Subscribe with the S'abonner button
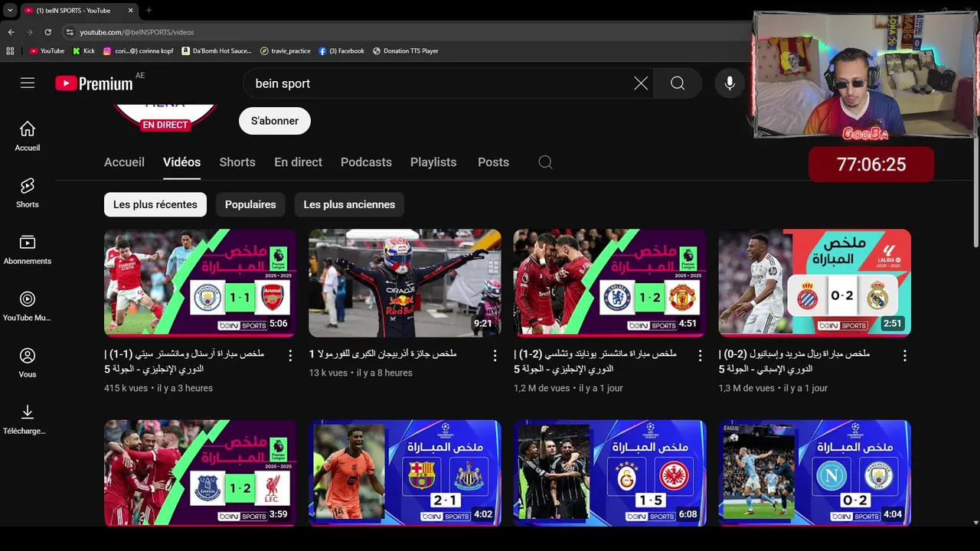Screen dimensions: 980x551 (275, 121)
